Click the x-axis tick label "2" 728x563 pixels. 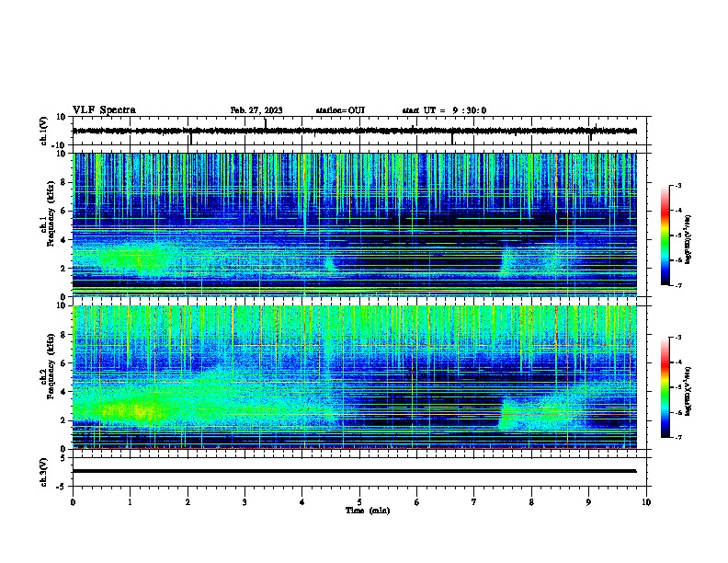(188, 502)
